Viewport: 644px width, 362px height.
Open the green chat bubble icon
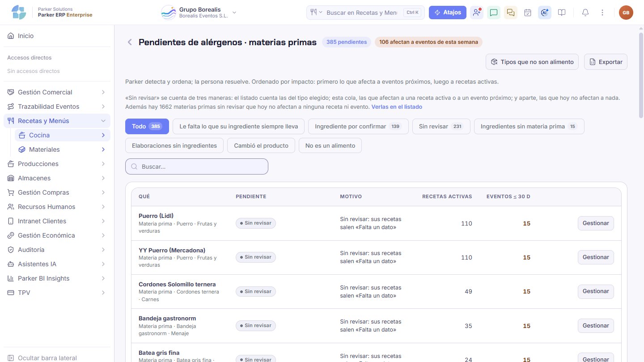pos(494,13)
